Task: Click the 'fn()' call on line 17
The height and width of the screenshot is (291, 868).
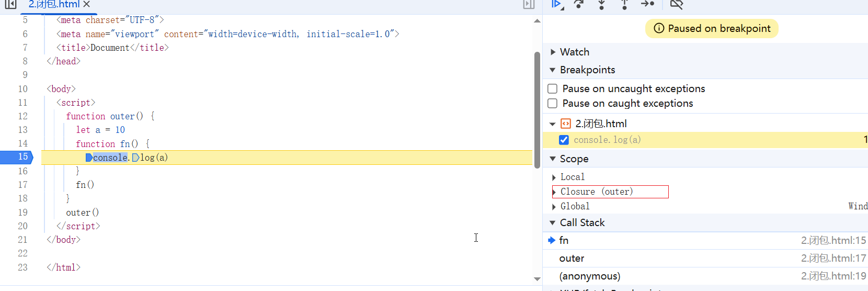Action: [x=85, y=185]
